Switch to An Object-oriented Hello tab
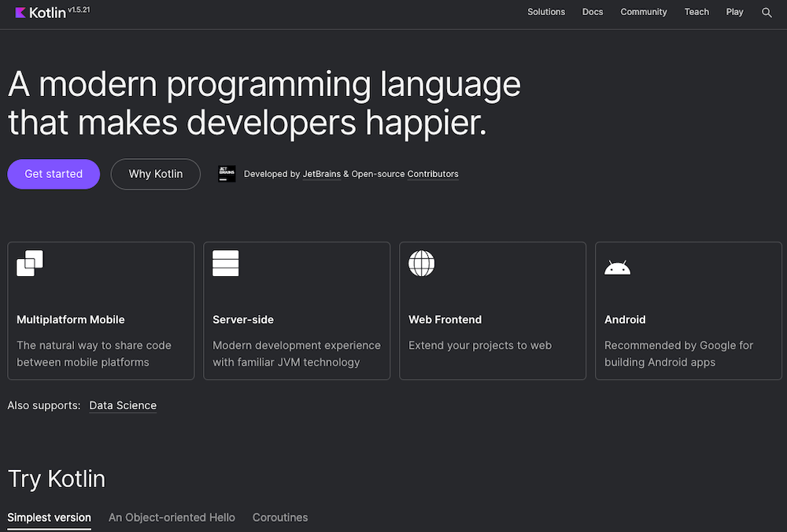787x532 pixels. [172, 518]
